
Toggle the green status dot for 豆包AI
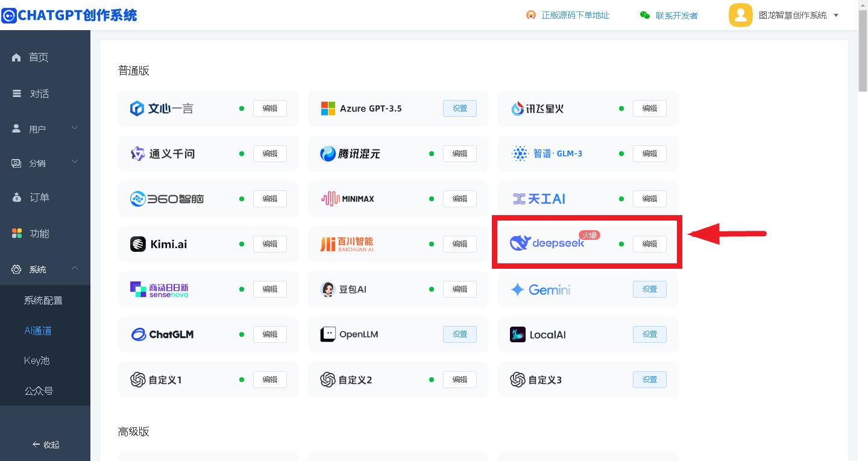pyautogui.click(x=432, y=289)
